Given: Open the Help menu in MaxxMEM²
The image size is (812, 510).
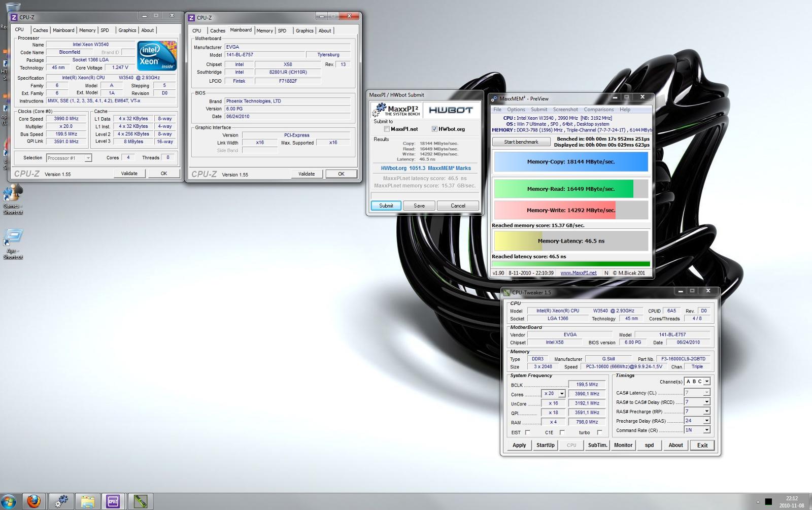Looking at the screenshot, I should coord(625,110).
